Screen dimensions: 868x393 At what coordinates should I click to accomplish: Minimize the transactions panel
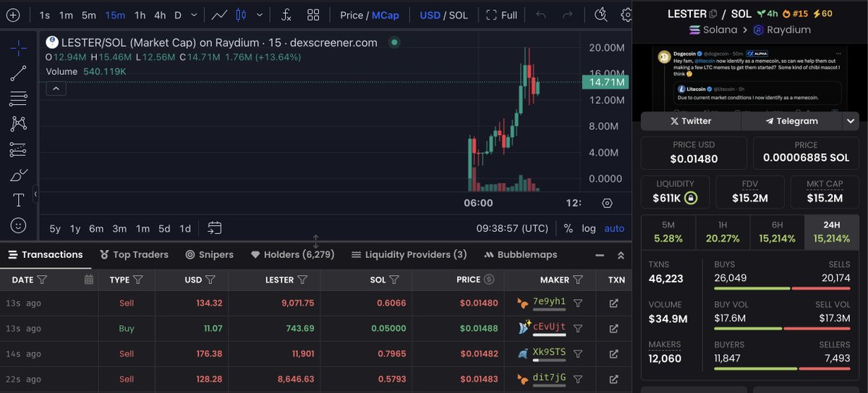[599, 255]
